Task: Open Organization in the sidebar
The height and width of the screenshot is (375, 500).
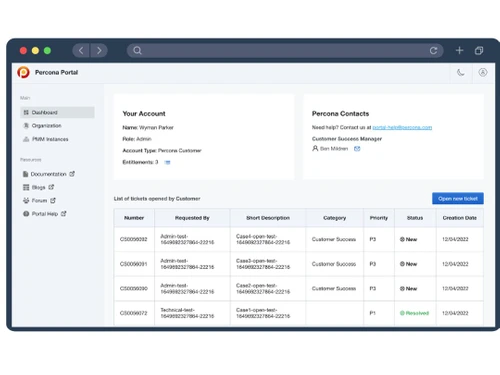Action: (46, 126)
